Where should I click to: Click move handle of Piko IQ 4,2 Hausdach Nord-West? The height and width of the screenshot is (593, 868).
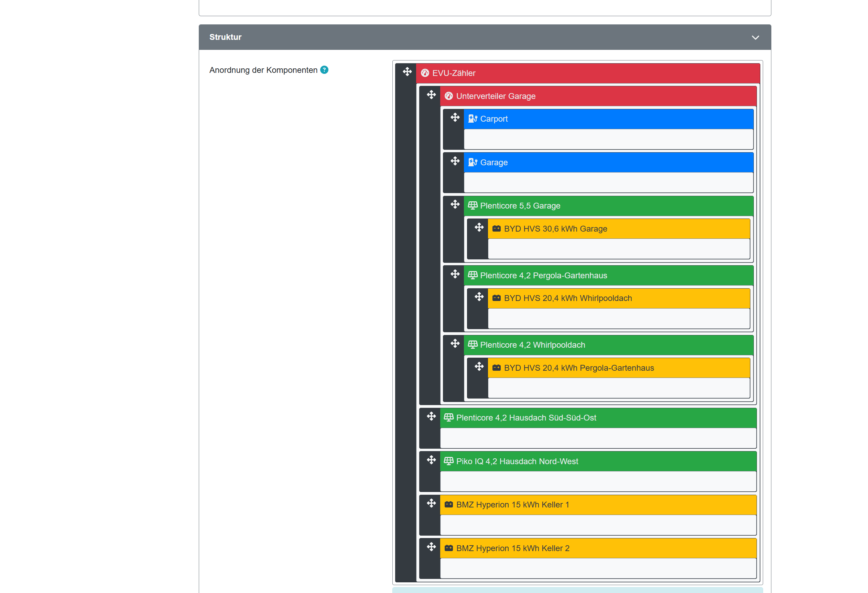click(431, 460)
